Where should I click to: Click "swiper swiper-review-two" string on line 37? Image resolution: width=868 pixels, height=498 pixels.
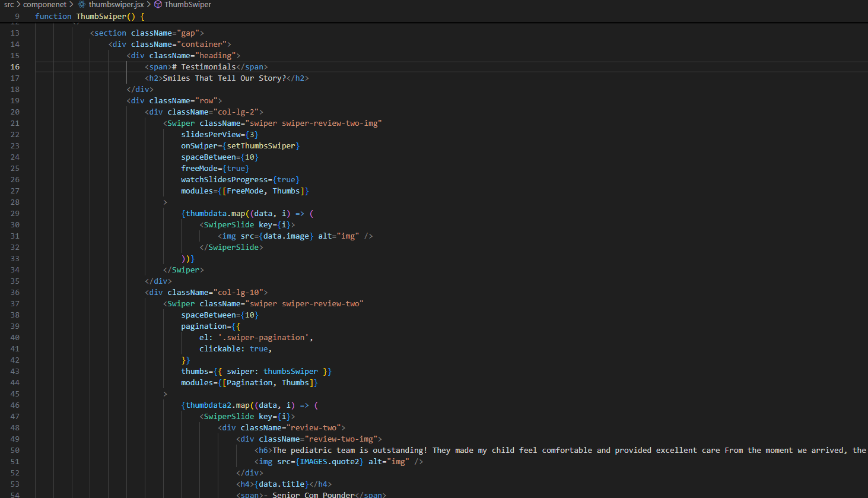pyautogui.click(x=304, y=303)
